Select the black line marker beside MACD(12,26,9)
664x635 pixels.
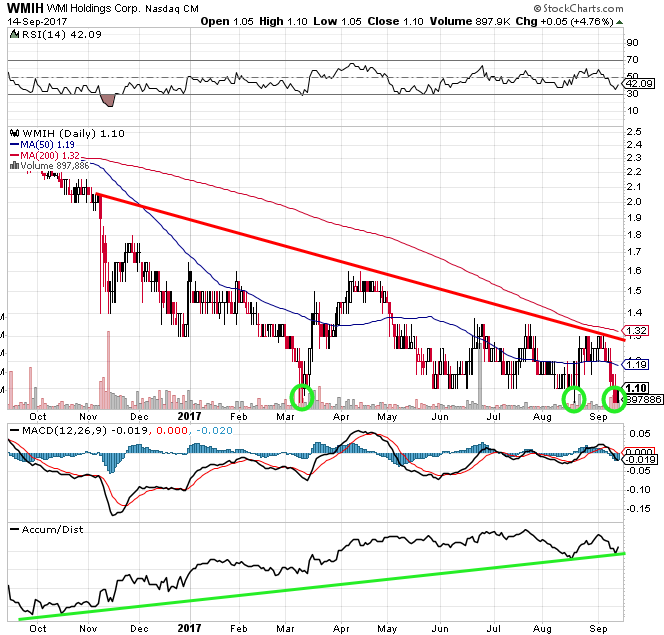(x=14, y=431)
